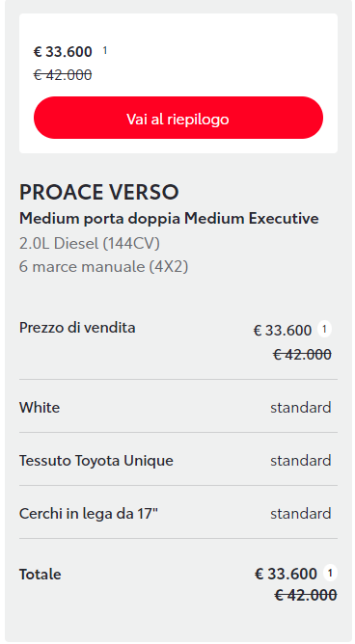Click the struck-through € 42.000 at top
This screenshot has width=355, height=644.
[x=63, y=75]
